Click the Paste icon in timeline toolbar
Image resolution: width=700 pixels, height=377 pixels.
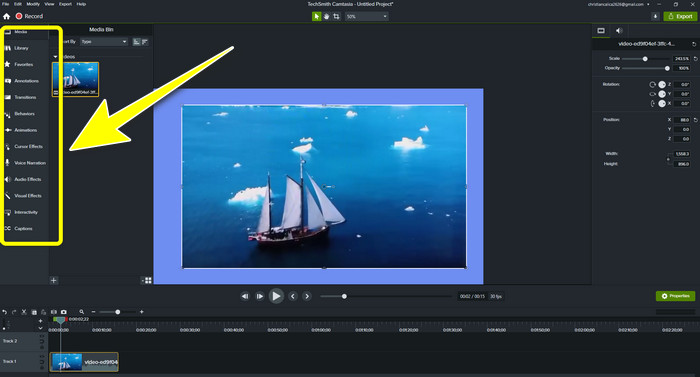point(43,312)
